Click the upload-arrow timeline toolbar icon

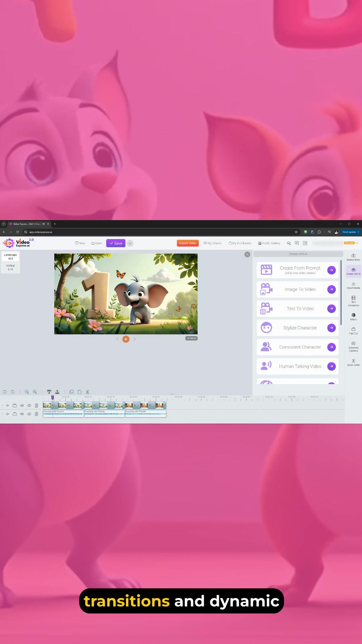point(57,392)
